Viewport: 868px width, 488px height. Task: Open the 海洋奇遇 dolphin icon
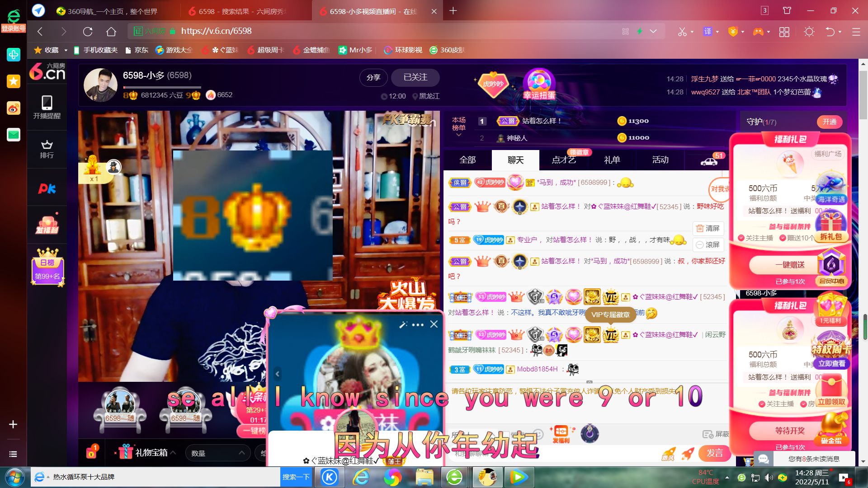831,188
